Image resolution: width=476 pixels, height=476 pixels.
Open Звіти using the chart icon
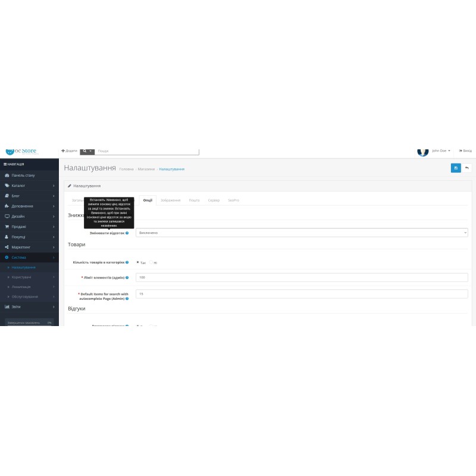click(7, 305)
